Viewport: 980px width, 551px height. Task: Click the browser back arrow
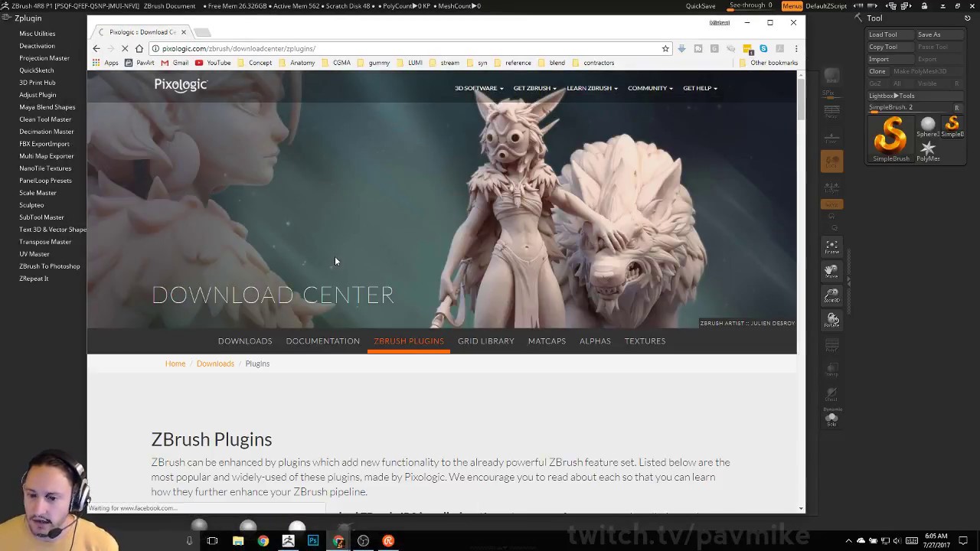(96, 48)
